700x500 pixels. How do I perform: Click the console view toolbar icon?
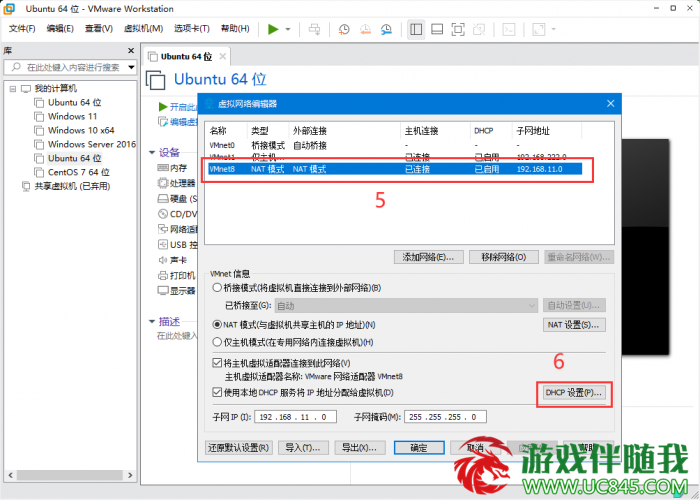509,29
